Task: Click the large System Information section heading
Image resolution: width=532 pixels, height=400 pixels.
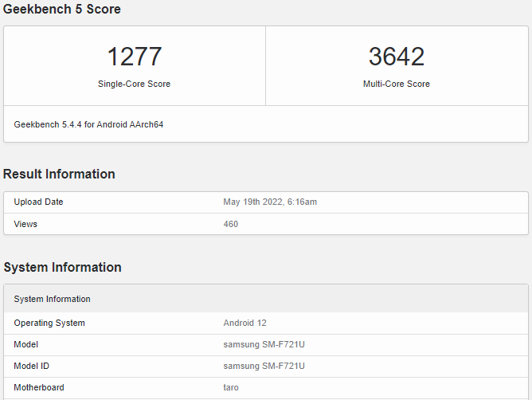Action: coord(62,267)
